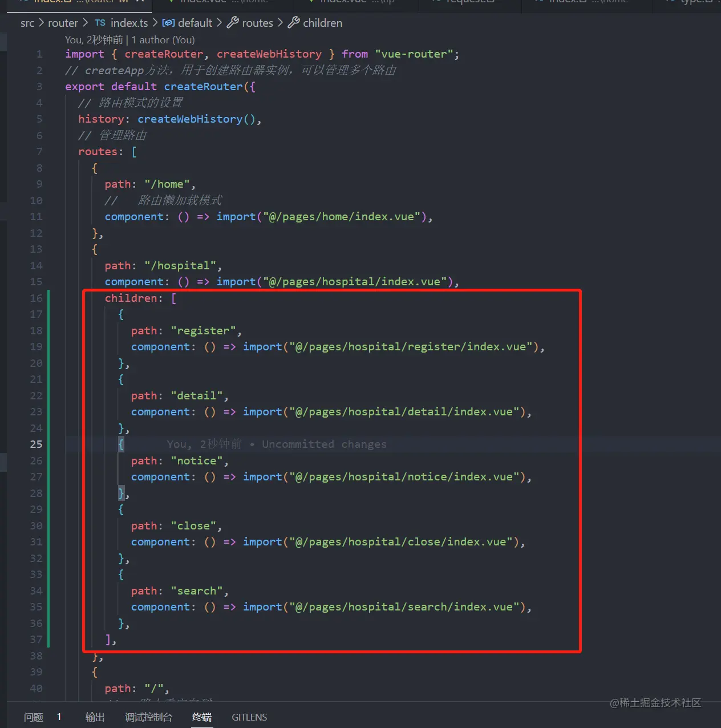
Task: Click the hospital/register/index.vue import path
Action: point(411,347)
